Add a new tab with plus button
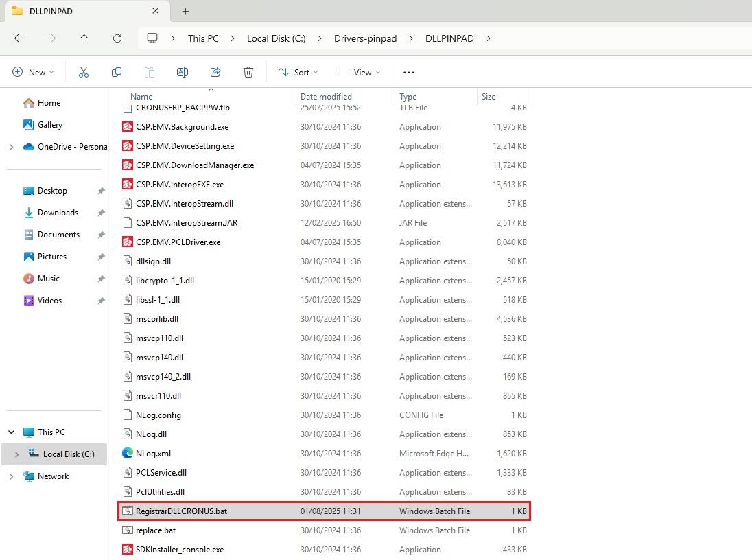This screenshot has height=560, width=752. tap(185, 11)
